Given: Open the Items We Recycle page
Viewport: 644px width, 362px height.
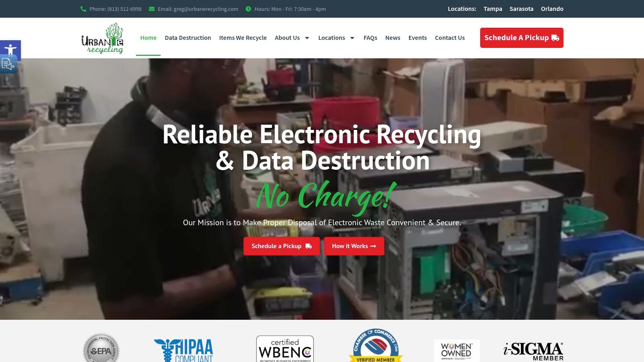Looking at the screenshot, I should tap(243, 38).
